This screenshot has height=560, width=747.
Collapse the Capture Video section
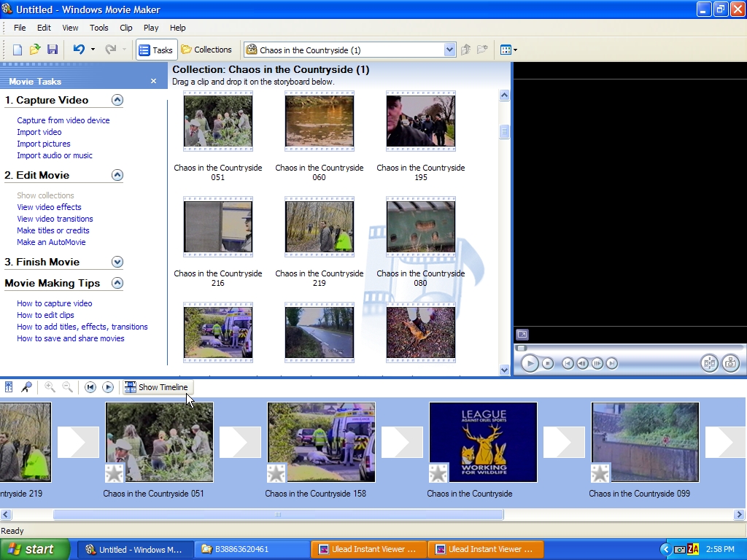117,100
